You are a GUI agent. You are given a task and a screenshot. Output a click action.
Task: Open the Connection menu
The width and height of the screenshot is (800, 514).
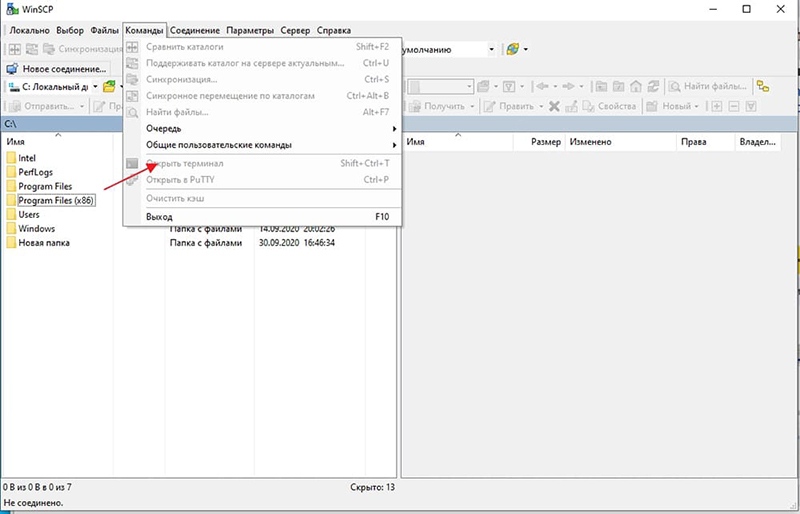[196, 31]
